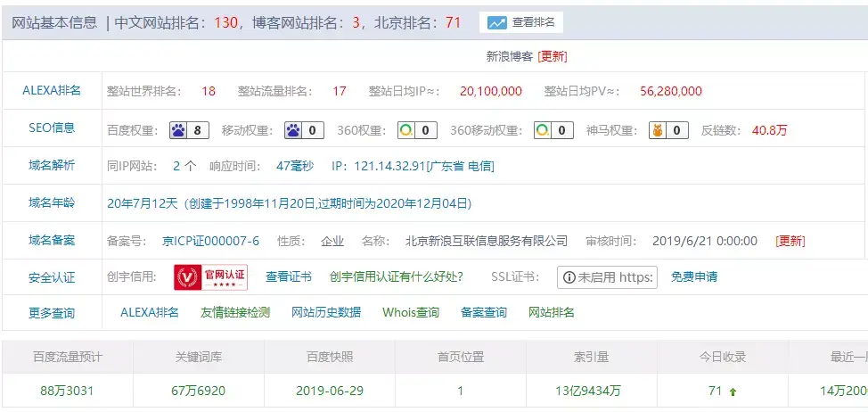Click the 关键词库 column header
Viewport: 868px width, 412px height.
(x=199, y=358)
